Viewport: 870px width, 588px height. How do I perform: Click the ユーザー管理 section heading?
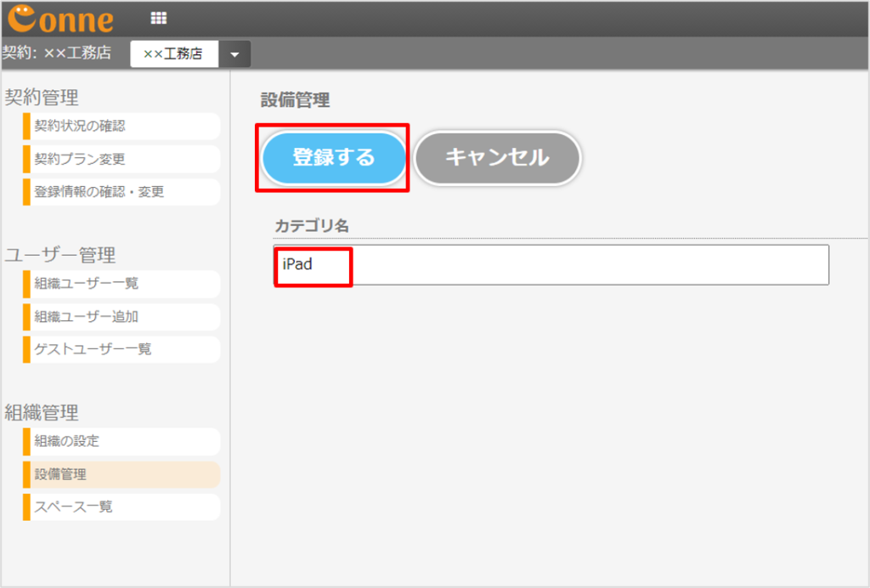coord(60,255)
